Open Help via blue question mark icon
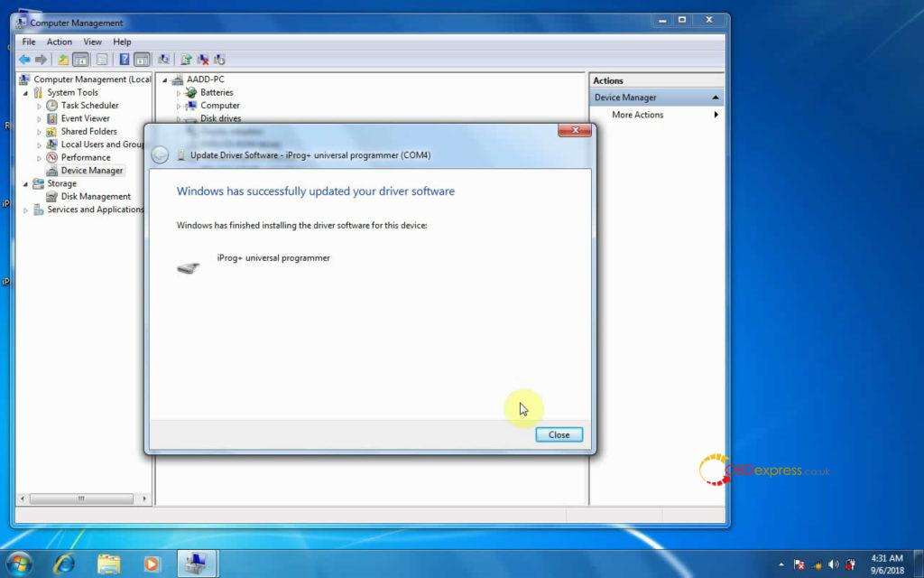The width and height of the screenshot is (924, 578). [125, 60]
